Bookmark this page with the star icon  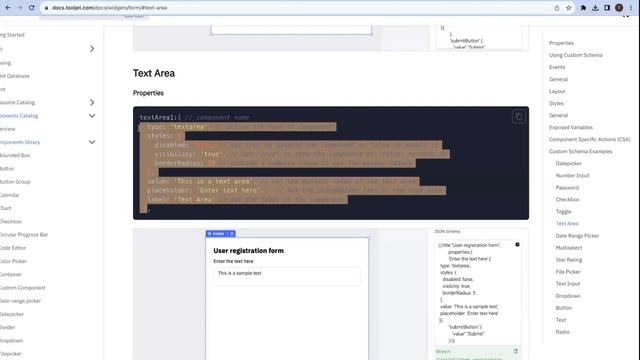click(x=569, y=8)
